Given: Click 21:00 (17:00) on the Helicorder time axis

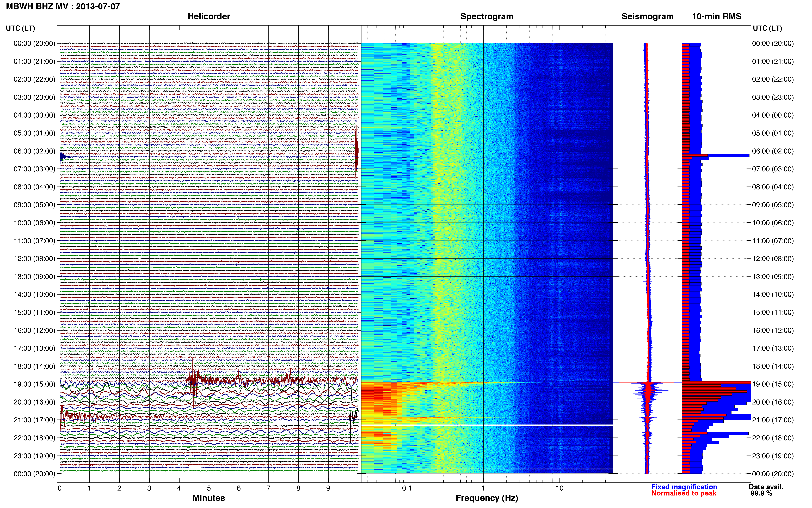Looking at the screenshot, I should tap(34, 420).
